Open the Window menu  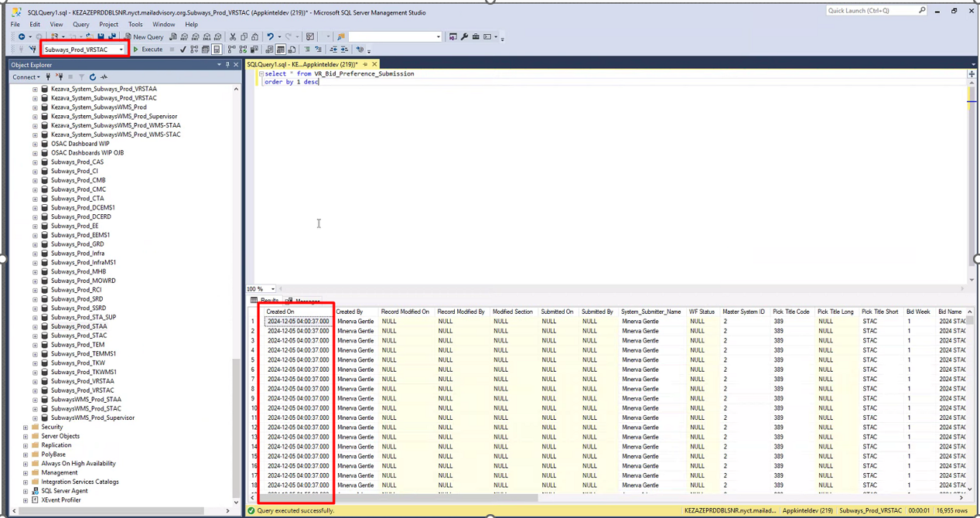(164, 24)
